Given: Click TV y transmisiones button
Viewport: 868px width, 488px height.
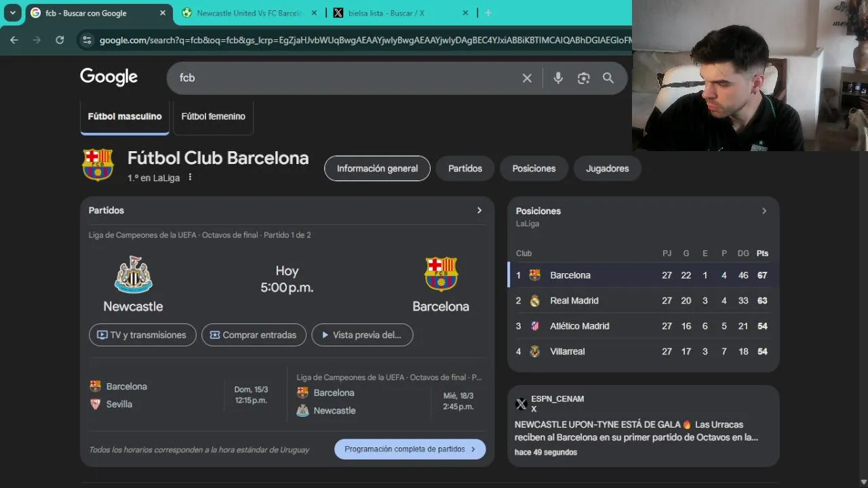Looking at the screenshot, I should point(142,335).
